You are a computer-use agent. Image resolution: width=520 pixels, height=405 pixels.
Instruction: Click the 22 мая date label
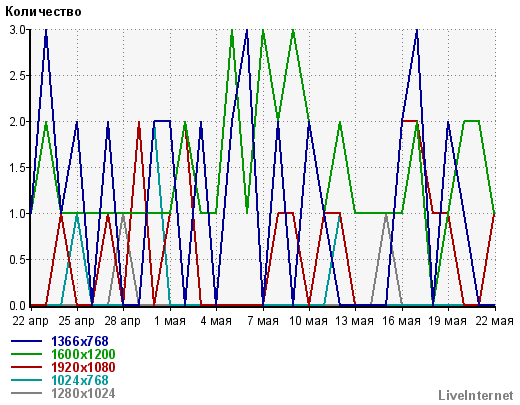pos(494,321)
